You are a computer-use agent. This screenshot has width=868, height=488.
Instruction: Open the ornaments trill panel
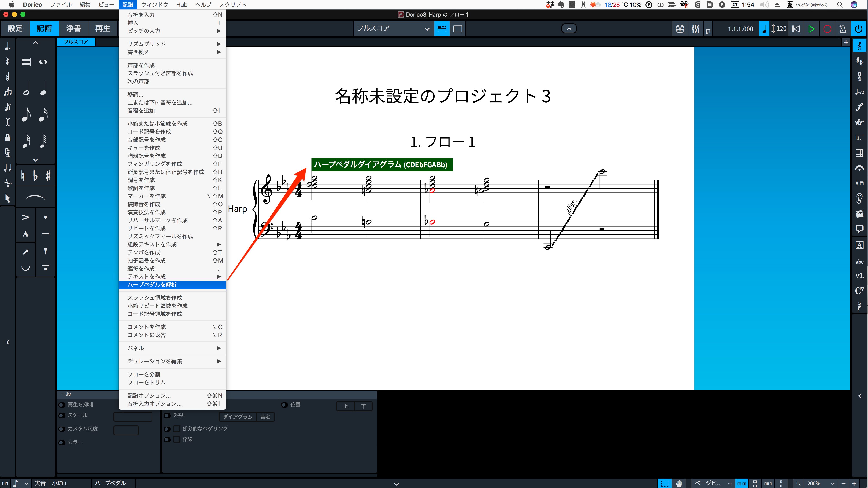[x=859, y=122]
